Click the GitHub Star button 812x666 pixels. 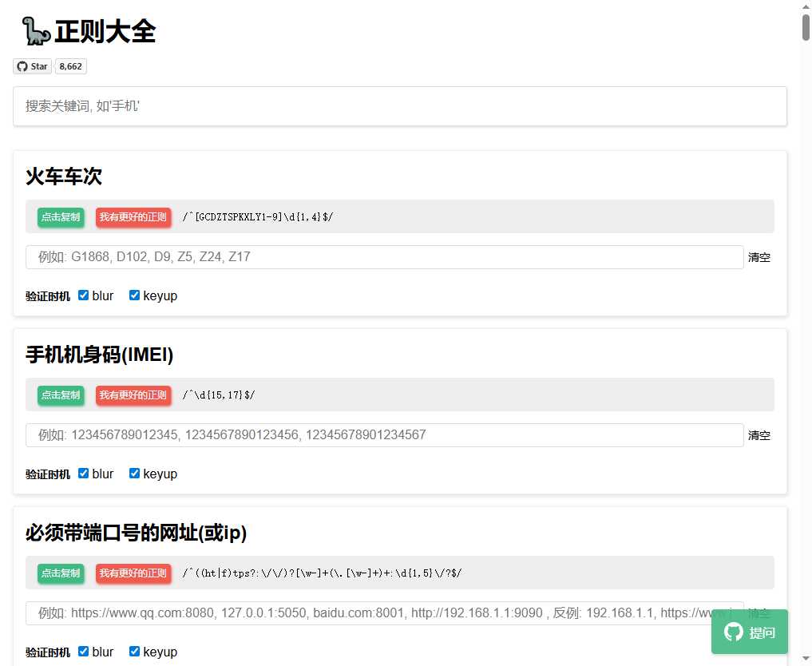33,66
